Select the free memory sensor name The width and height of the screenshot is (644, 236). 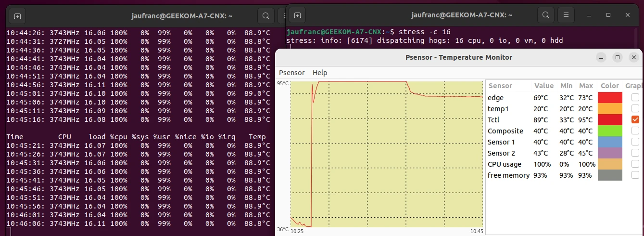coord(508,175)
